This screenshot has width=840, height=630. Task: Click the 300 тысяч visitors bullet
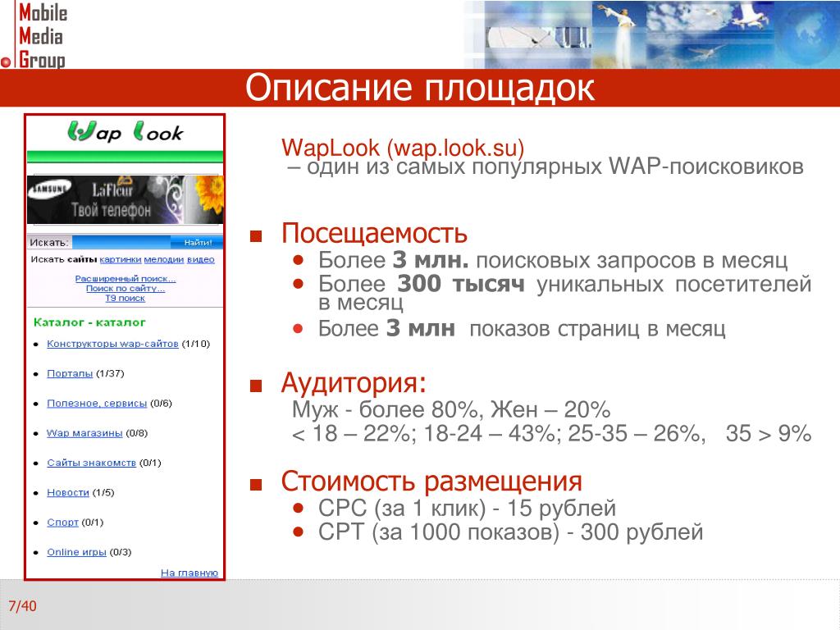[564, 293]
